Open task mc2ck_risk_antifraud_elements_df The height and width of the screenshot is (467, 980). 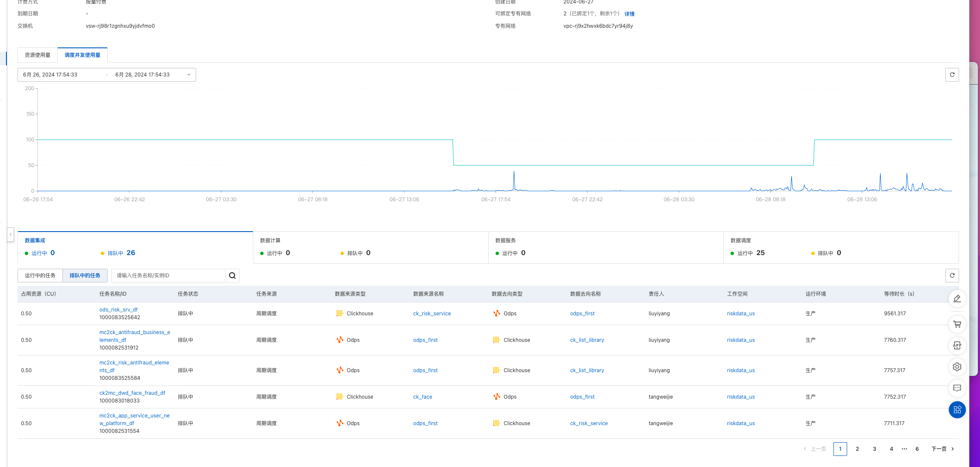tap(134, 367)
